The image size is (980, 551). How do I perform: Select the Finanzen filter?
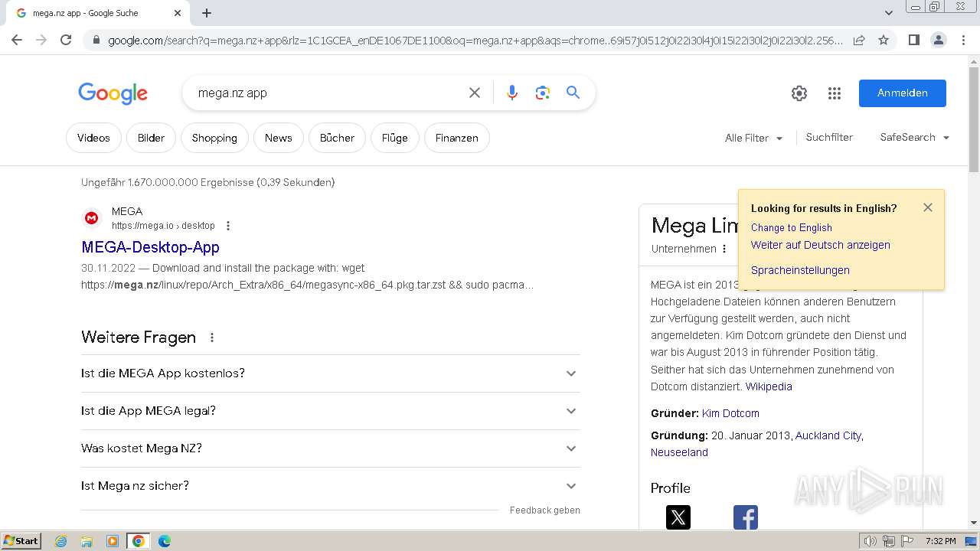click(x=457, y=138)
